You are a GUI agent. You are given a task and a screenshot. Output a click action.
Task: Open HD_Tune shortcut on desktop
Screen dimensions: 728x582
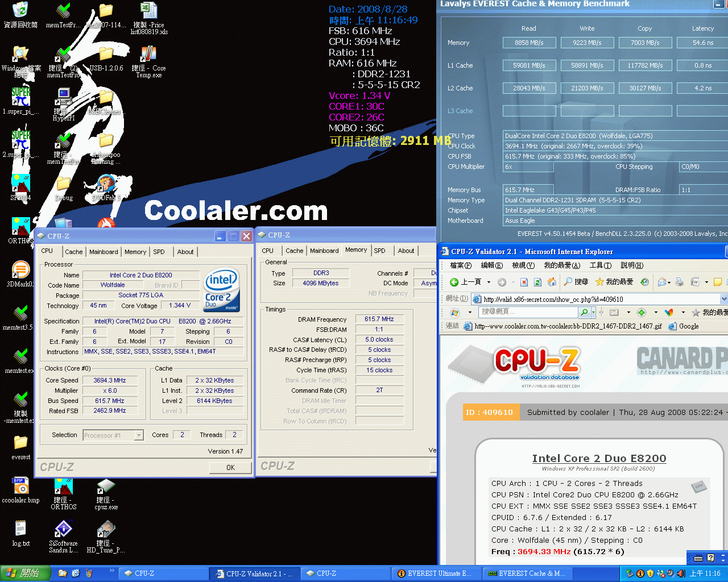pos(106,537)
